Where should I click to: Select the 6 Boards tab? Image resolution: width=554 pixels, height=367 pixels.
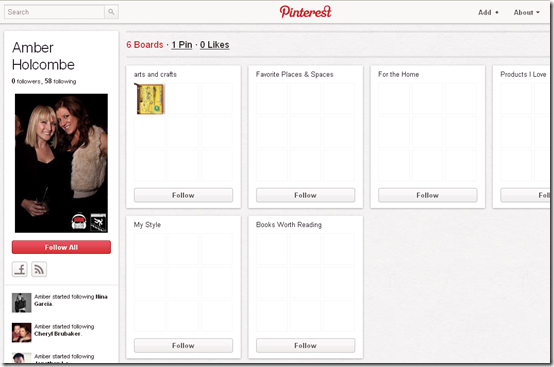point(145,45)
